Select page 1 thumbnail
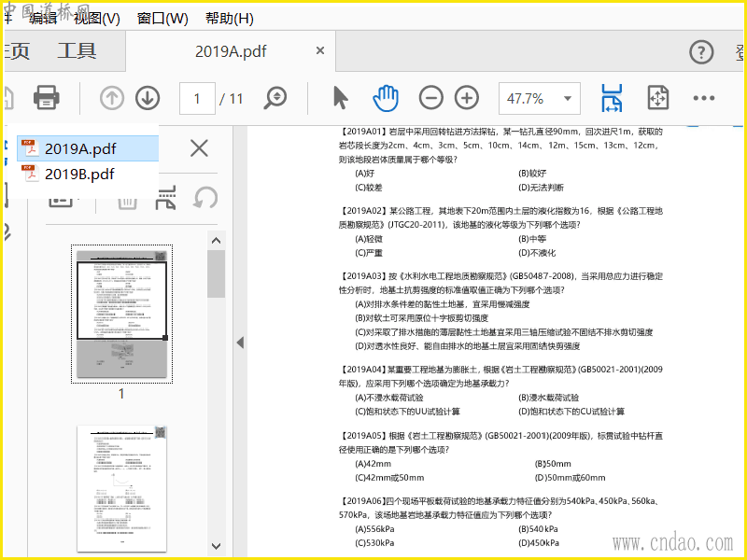747x560 pixels. 122,314
